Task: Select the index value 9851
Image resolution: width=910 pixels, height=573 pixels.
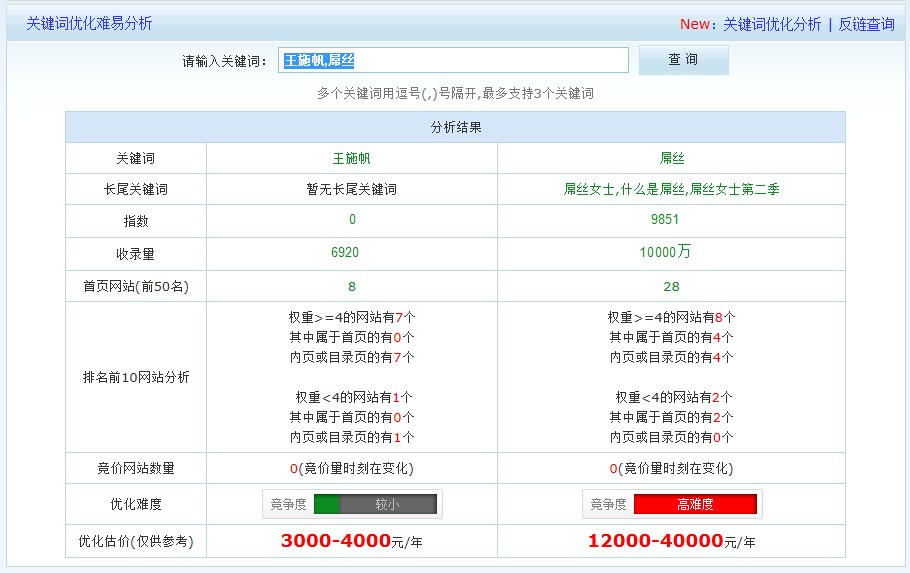Action: point(665,219)
